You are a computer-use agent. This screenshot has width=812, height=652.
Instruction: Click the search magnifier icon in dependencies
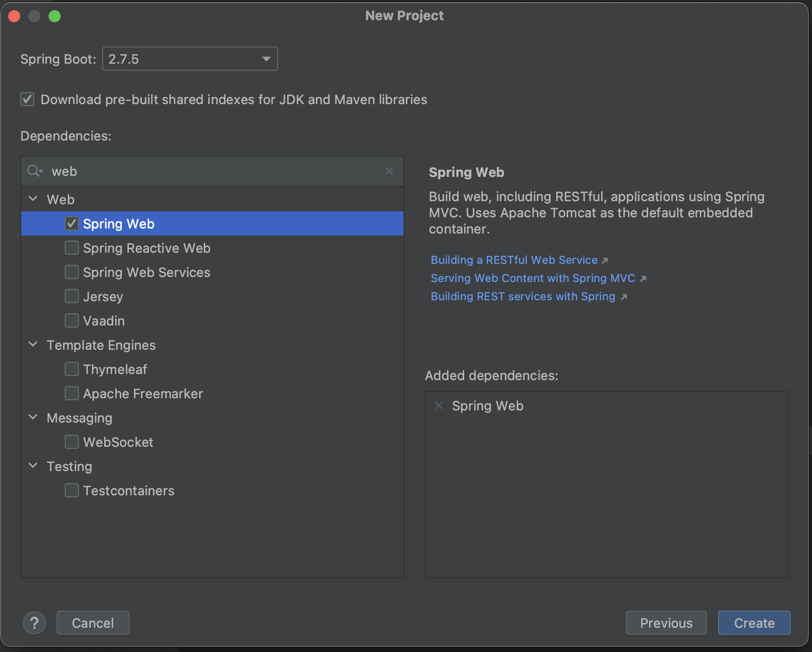click(x=35, y=171)
